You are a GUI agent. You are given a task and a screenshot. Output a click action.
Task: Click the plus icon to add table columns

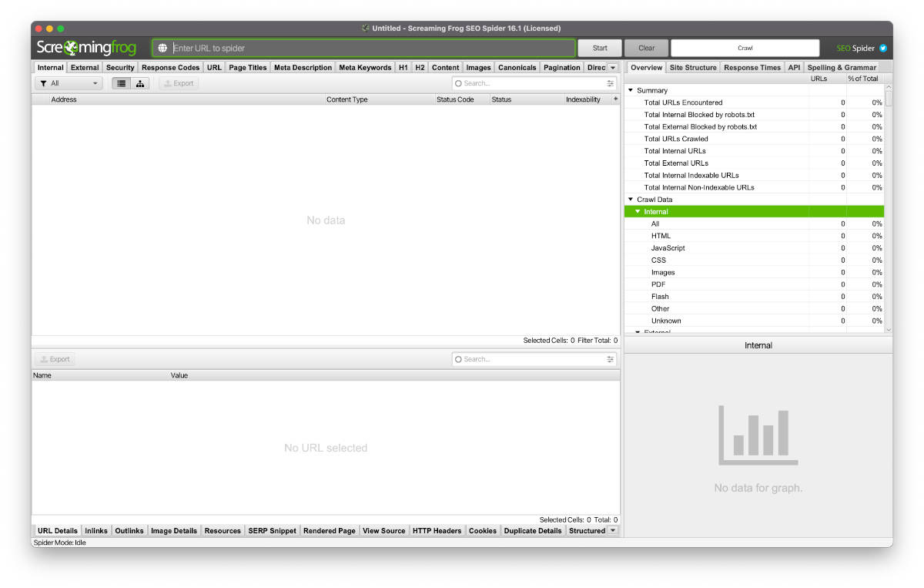(x=615, y=99)
